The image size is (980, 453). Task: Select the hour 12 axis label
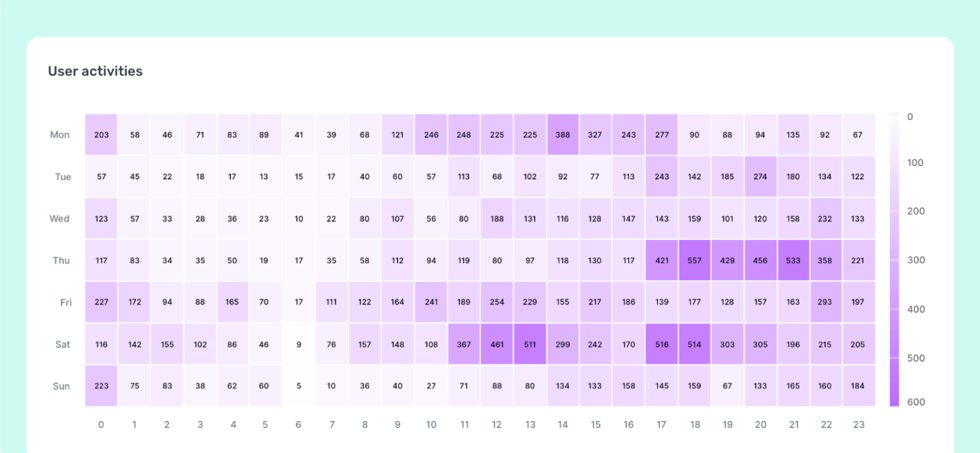(497, 424)
